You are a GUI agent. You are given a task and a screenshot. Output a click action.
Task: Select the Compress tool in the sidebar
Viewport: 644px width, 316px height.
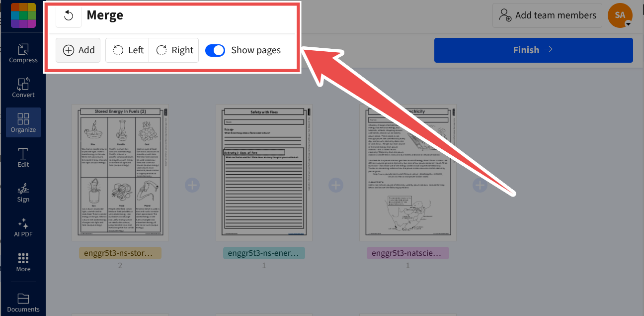23,53
